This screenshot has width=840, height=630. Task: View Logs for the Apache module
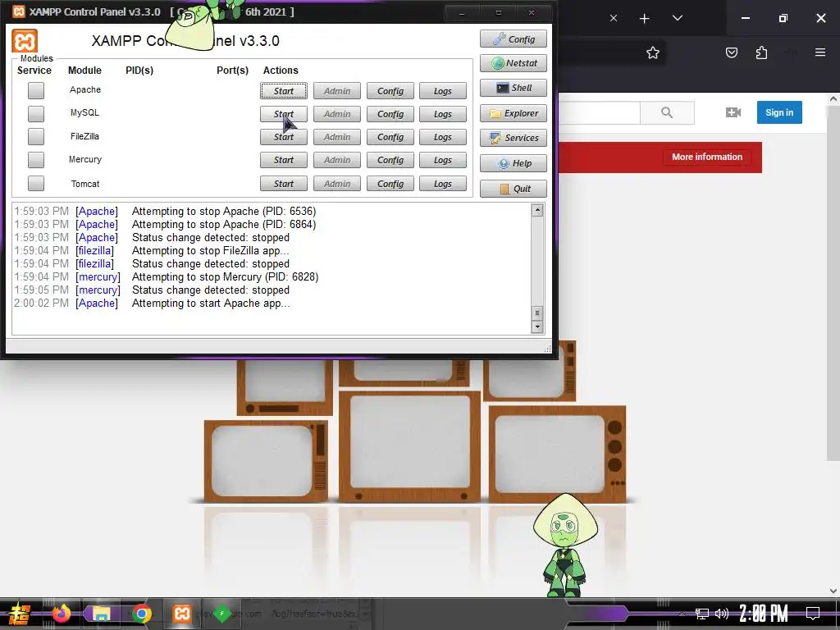point(442,91)
